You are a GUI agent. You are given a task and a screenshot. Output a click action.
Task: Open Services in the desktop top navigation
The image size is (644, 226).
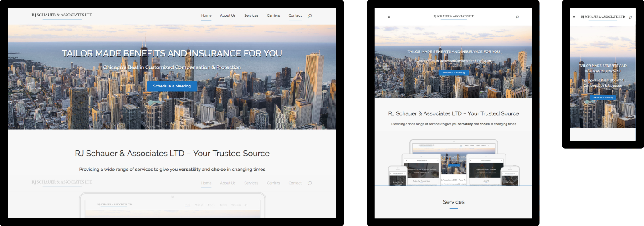[251, 15]
